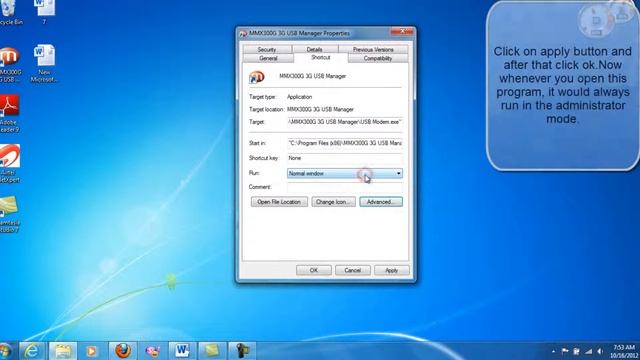Confirm with the OK button

(x=313, y=270)
